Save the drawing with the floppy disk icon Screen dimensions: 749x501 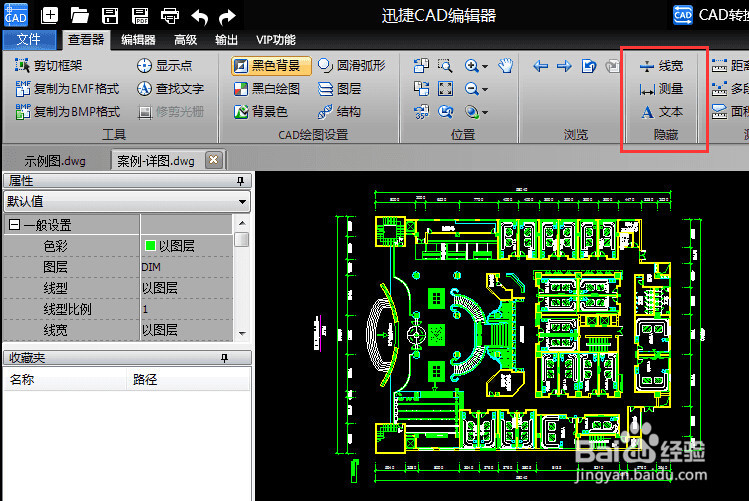point(110,16)
